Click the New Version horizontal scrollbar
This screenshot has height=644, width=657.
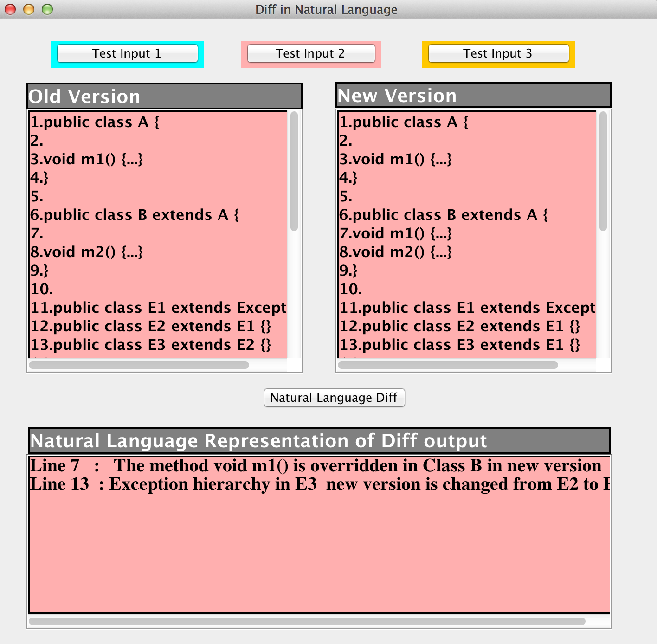coord(448,365)
